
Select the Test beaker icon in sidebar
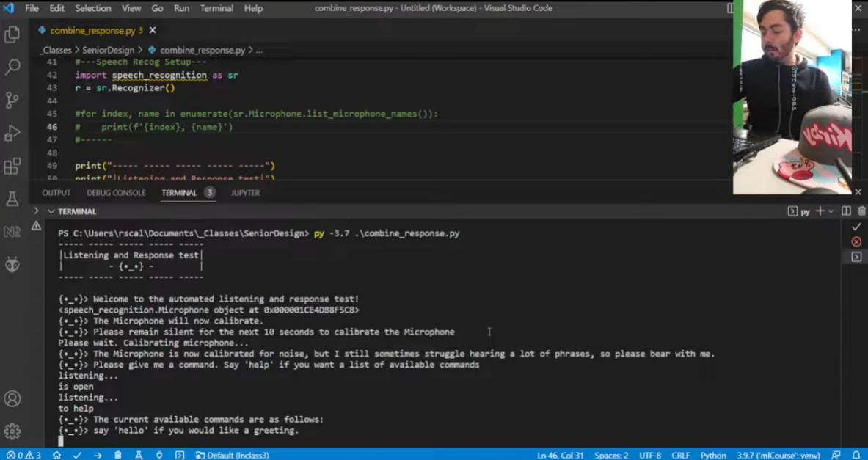tap(12, 199)
